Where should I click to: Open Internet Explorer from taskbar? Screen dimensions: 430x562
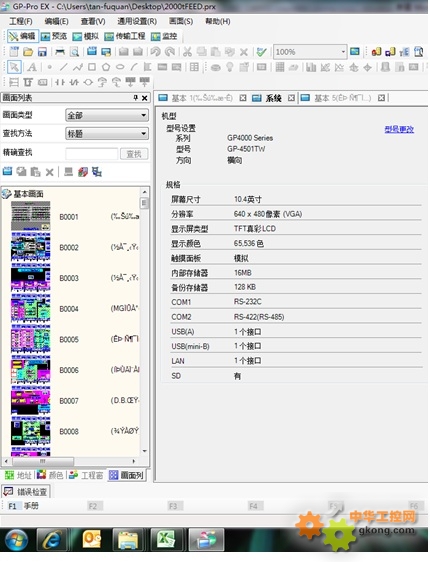[52, 539]
